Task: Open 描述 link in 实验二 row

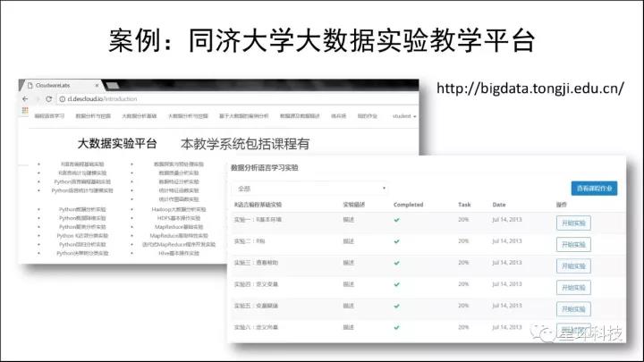Action: [x=348, y=241]
